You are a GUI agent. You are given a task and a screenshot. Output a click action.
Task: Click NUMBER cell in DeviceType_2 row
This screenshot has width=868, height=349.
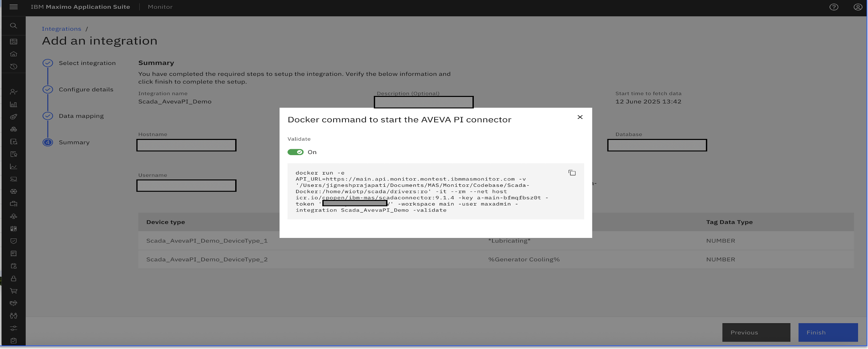[721, 259]
